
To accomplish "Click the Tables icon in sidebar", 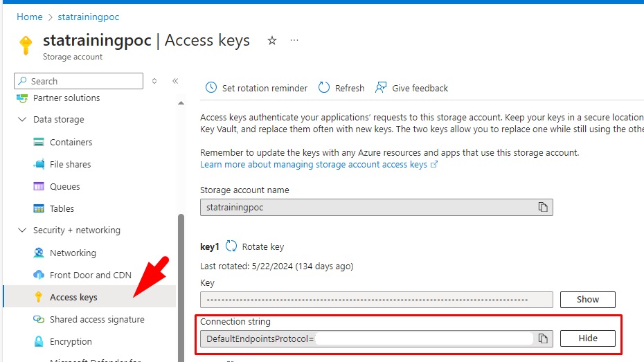I will [39, 208].
